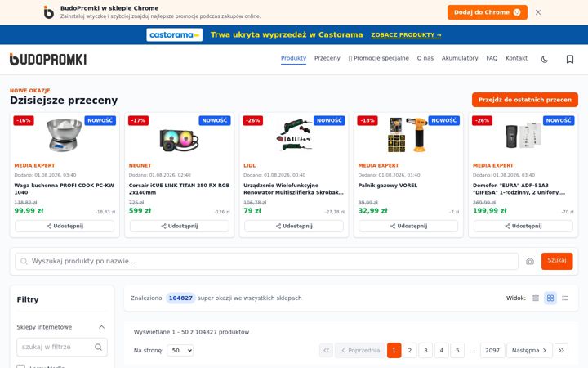Open Palnik gazowy VOREL title
This screenshot has width=588, height=368.
click(x=388, y=186)
